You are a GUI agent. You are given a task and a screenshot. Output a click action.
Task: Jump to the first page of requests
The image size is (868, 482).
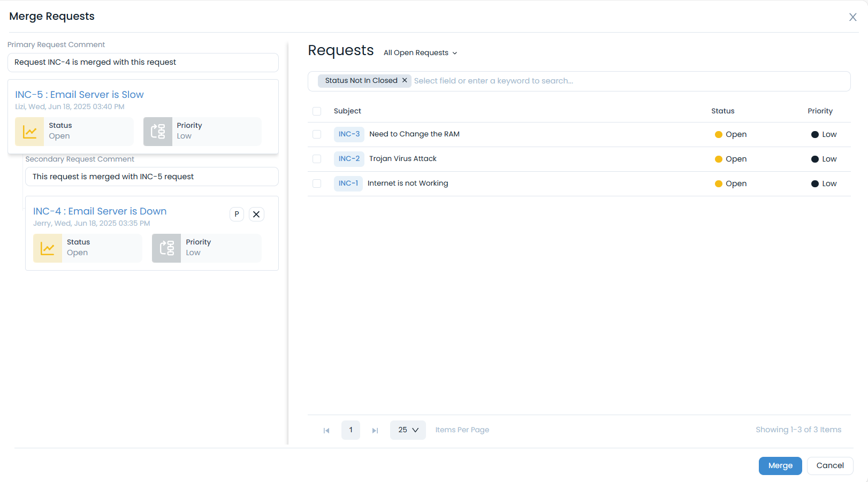326,431
